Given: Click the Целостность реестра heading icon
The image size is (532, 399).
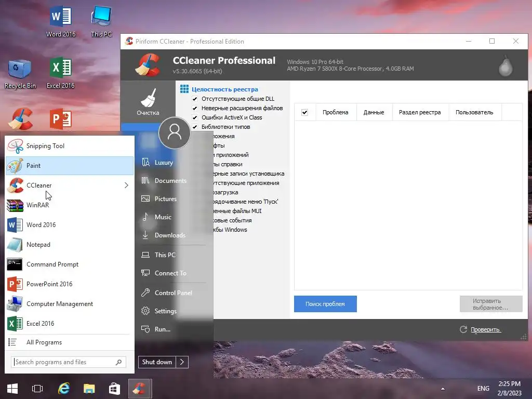Looking at the screenshot, I should point(184,89).
